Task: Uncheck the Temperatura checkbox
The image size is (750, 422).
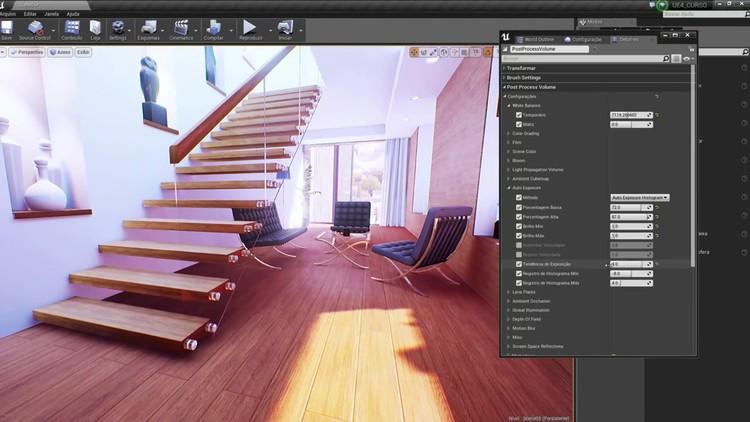Action: pyautogui.click(x=518, y=115)
